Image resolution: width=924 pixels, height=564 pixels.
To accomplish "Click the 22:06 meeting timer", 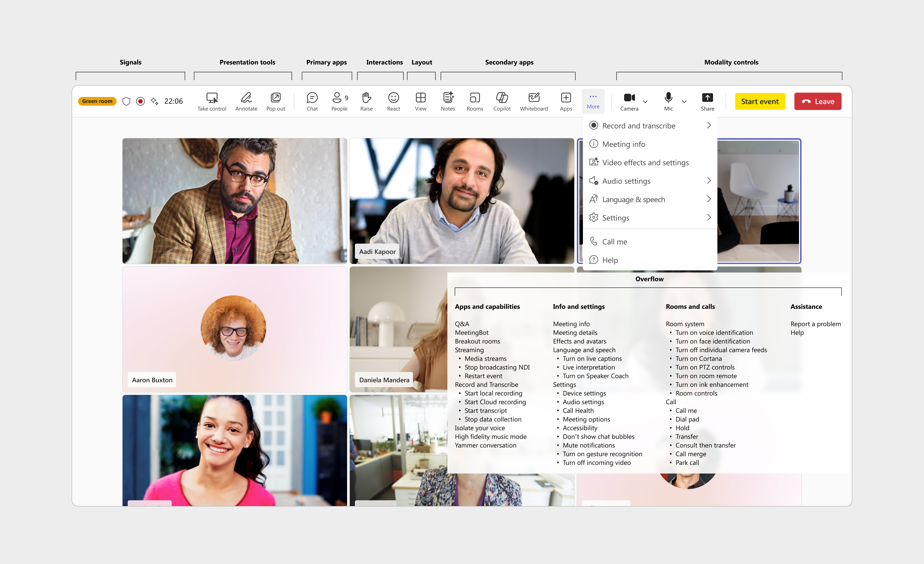I will click(x=173, y=101).
